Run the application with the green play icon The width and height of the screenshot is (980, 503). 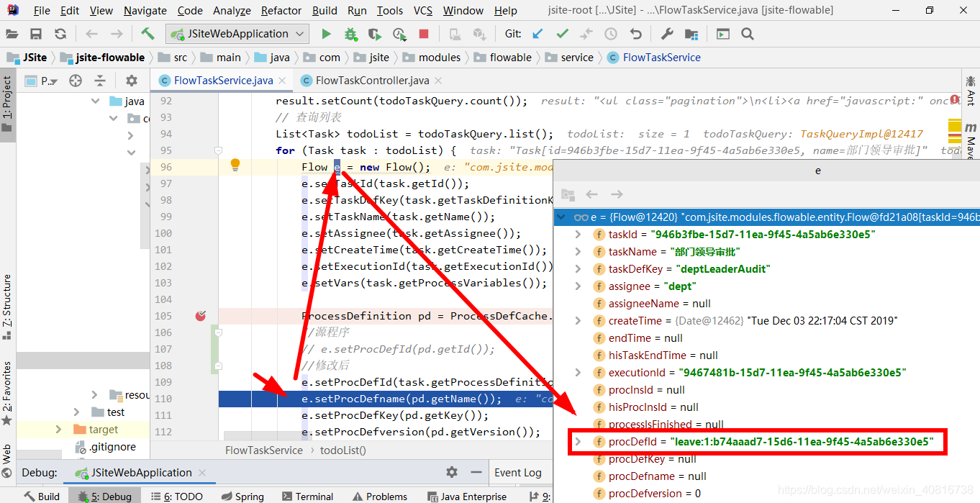(326, 34)
